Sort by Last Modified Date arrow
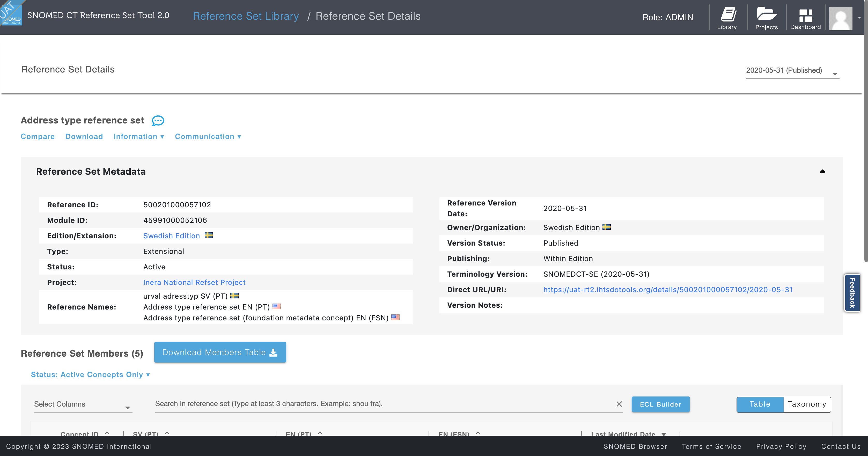 point(664,434)
